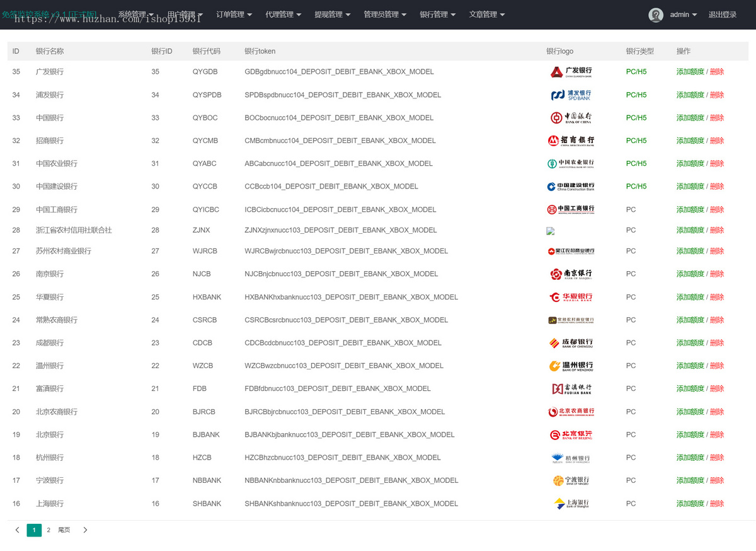Delete the 上海银行 entry
Screen dimensions: 756x551
pos(717,504)
